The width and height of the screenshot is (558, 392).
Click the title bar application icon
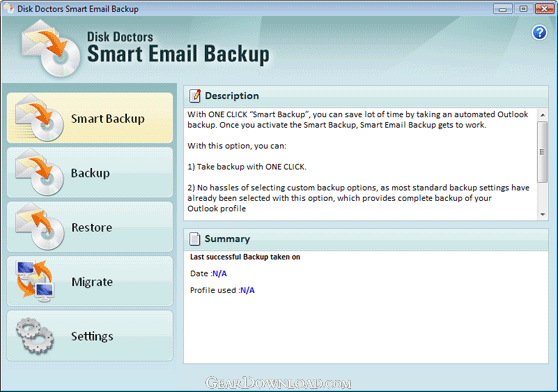coord(9,8)
